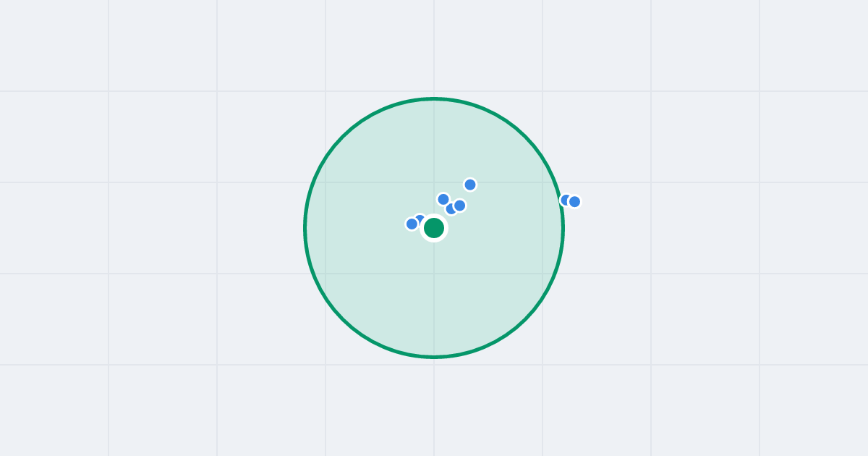Select the partly covered bottom marker in the three-marker cluster

tap(451, 209)
